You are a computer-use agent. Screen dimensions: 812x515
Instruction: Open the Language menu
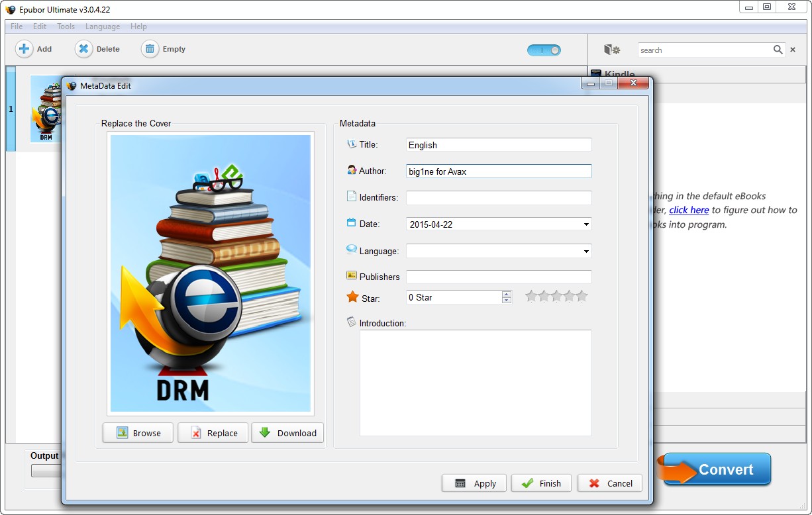(x=103, y=26)
